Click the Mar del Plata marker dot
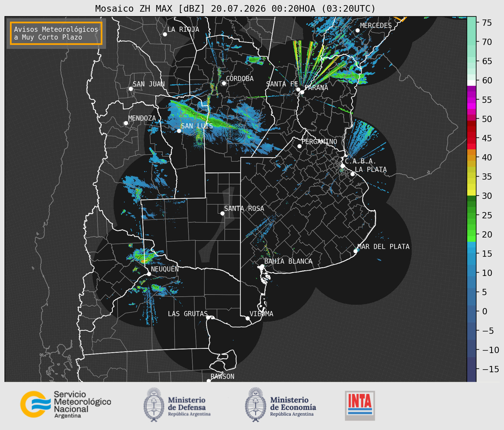 pyautogui.click(x=356, y=251)
